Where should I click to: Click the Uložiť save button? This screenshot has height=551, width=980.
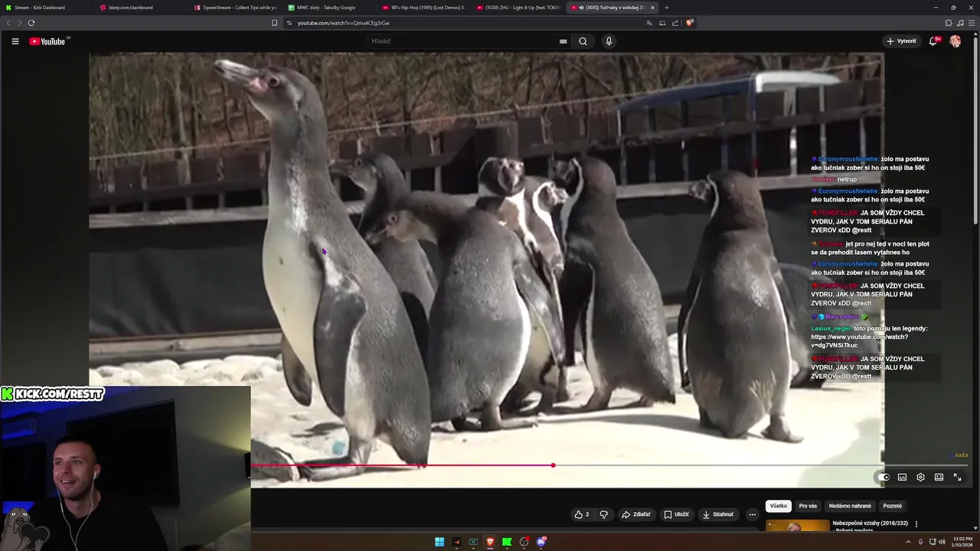[677, 514]
